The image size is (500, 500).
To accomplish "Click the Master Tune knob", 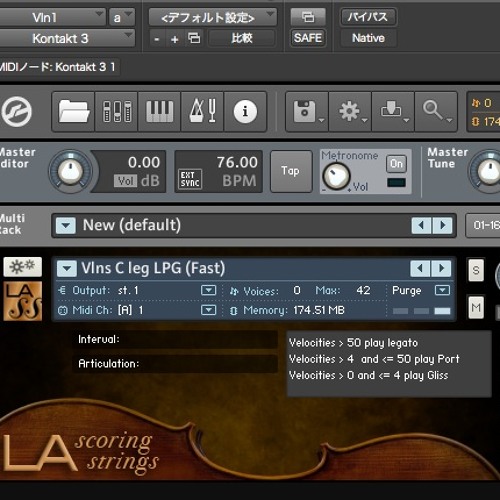I will point(489,171).
